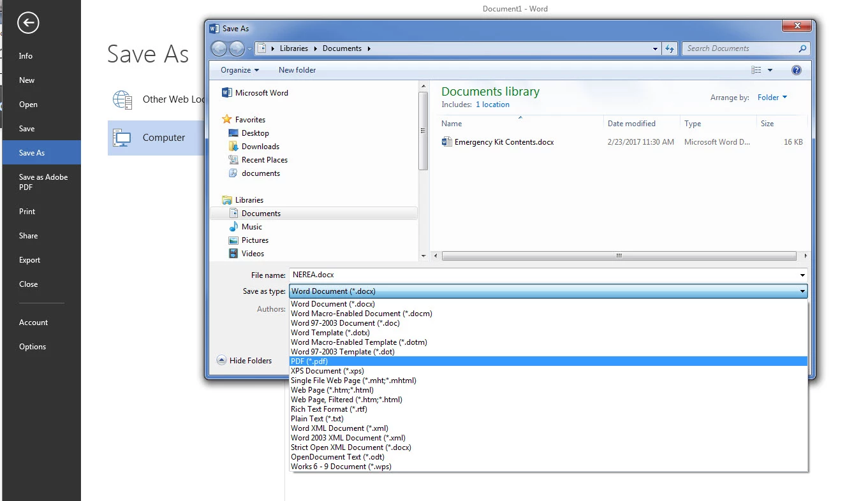Image resolution: width=868 pixels, height=501 pixels.
Task: Click the back arrow circle in Word backstage
Action: pos(29,24)
